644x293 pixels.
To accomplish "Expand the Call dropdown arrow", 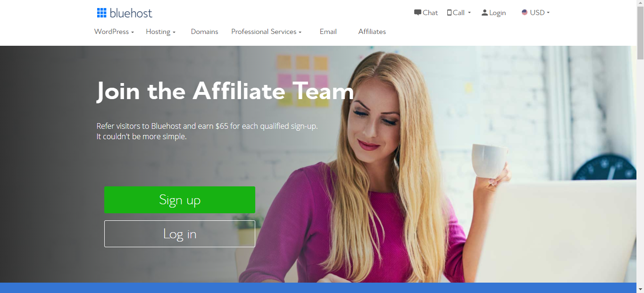I will pos(469,13).
